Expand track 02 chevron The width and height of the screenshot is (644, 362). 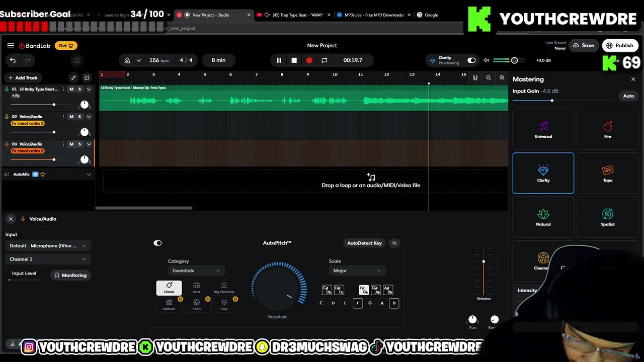click(x=89, y=117)
